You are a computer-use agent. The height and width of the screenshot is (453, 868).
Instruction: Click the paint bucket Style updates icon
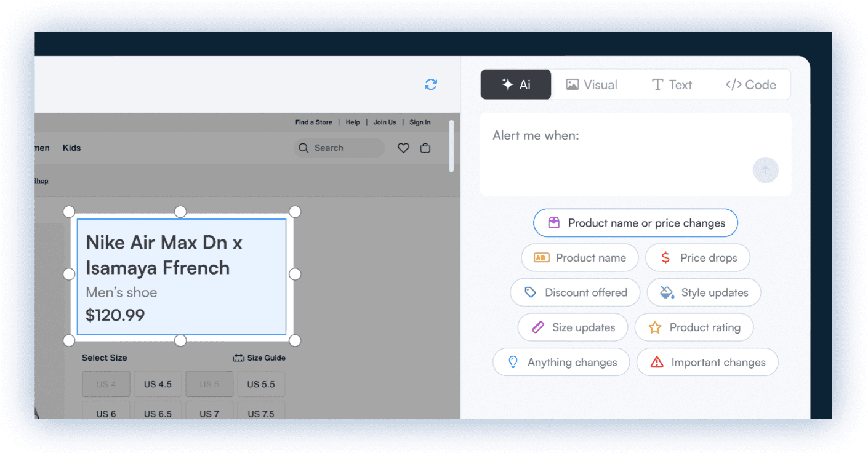pos(667,292)
